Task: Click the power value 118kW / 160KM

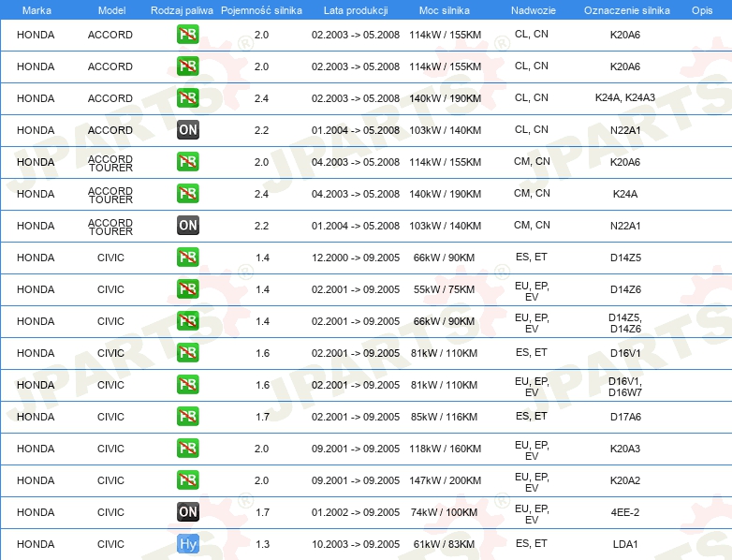Action: 445,449
